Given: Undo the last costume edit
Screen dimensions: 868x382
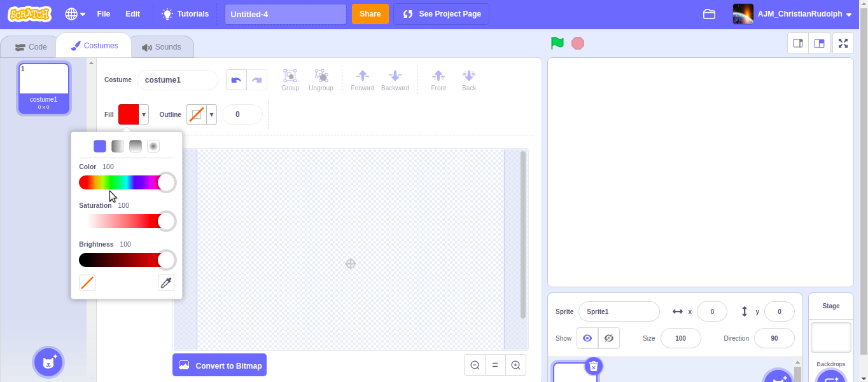Looking at the screenshot, I should pyautogui.click(x=235, y=79).
